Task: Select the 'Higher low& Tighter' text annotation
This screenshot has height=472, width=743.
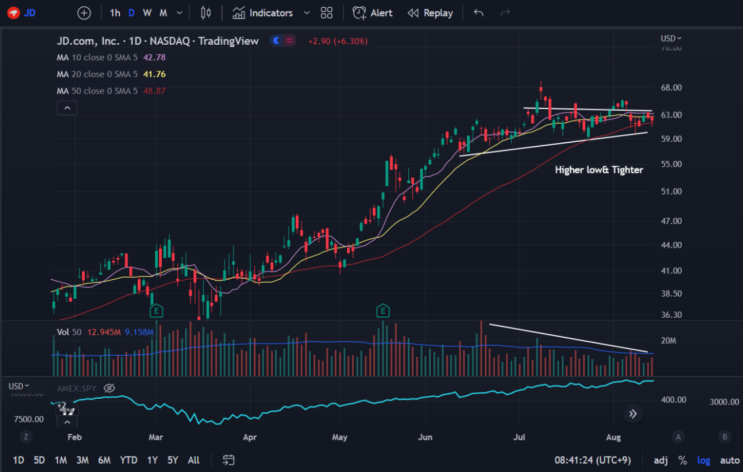Action: [x=599, y=170]
